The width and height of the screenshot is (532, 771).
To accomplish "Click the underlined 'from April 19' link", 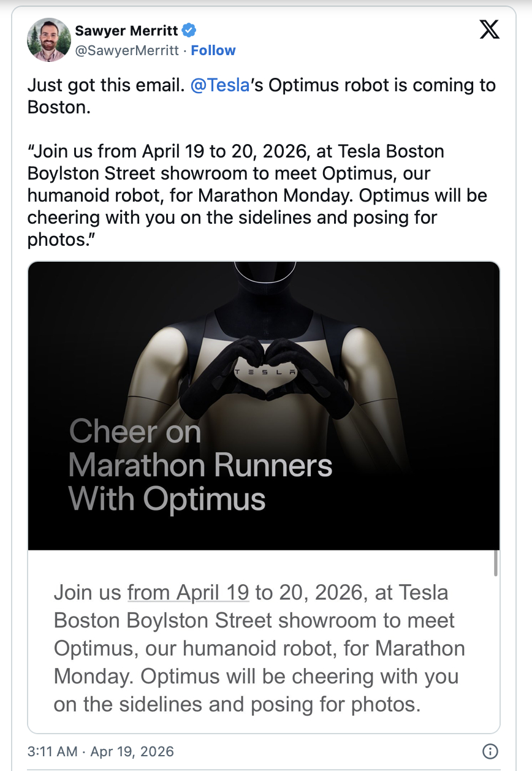I will coord(188,593).
